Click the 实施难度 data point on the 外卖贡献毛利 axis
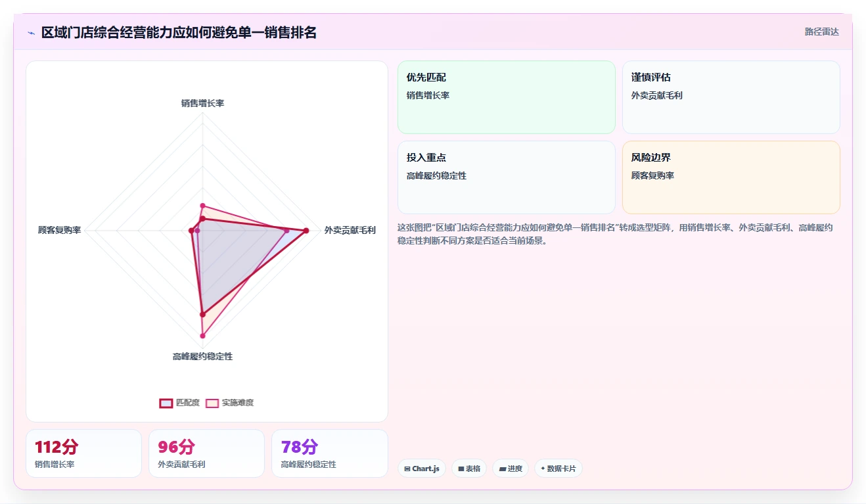This screenshot has width=866, height=504. (286, 231)
